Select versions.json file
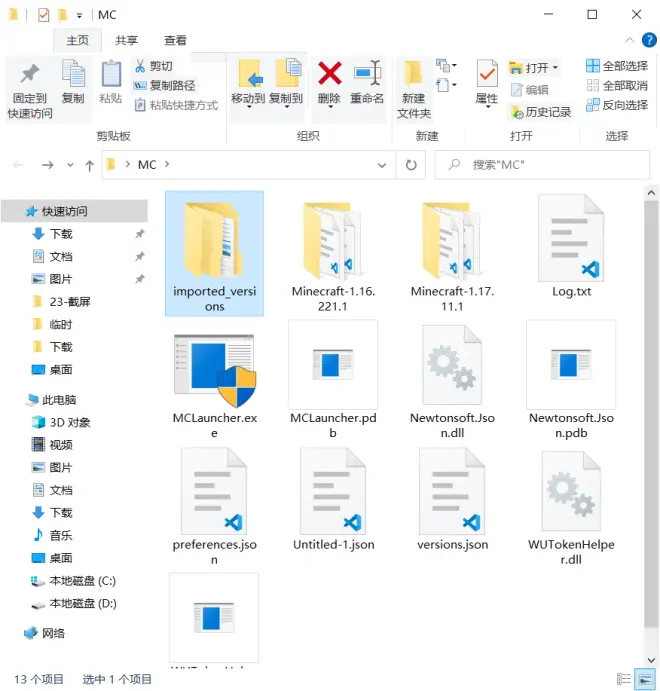The image size is (660, 691). (452, 500)
